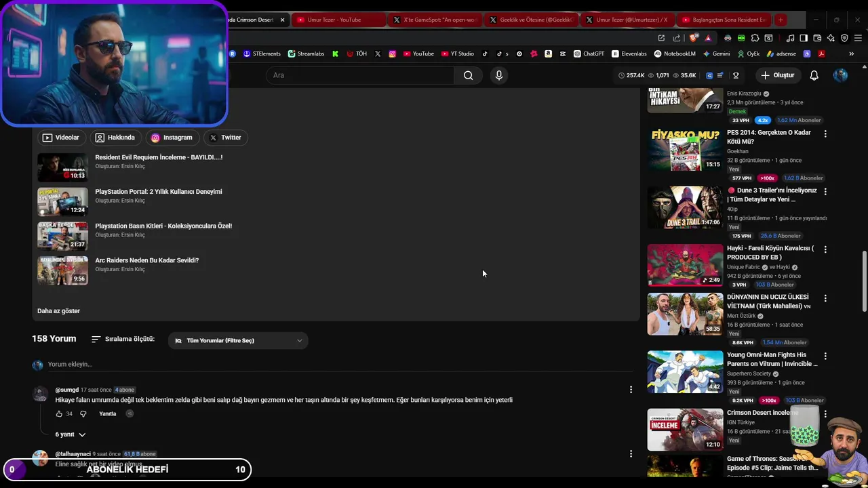
Task: Open Brave main hamburger menu
Action: [858, 38]
